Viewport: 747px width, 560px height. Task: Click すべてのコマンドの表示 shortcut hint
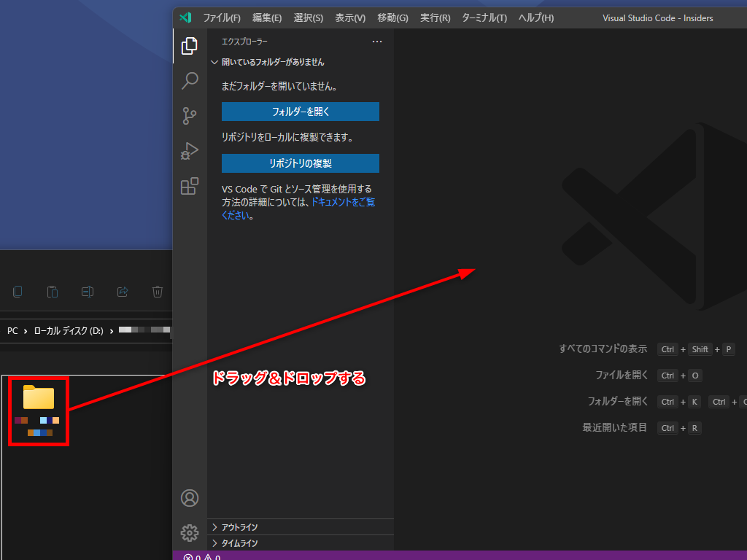[x=603, y=349]
